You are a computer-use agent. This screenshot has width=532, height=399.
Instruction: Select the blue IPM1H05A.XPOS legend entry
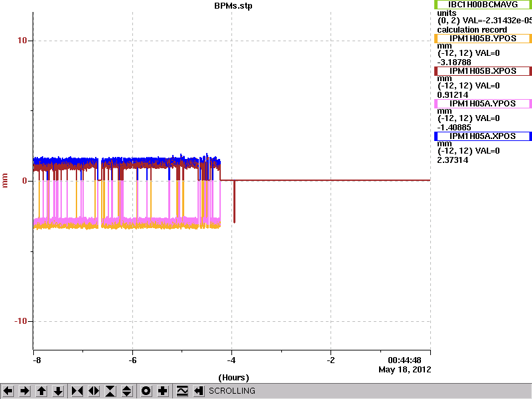[x=483, y=136]
